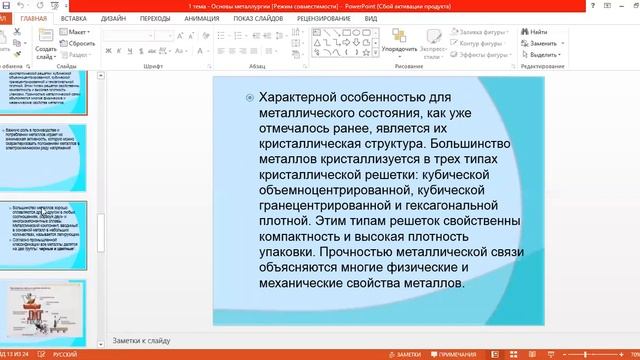Screen dimensions: 640x360
Task: Open Reading view from status bar
Action: (x=532, y=354)
